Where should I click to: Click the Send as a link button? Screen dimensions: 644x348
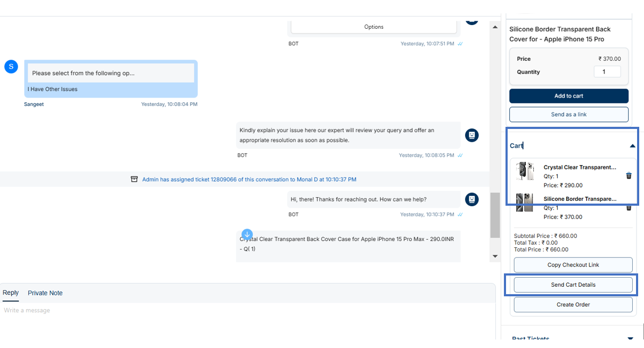click(x=569, y=115)
